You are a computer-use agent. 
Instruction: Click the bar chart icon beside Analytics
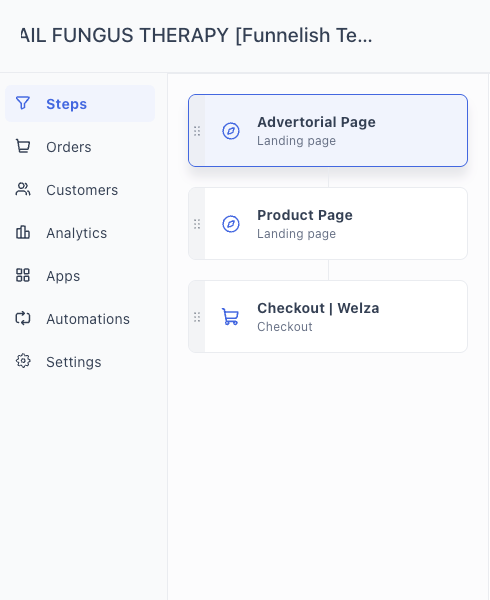click(23, 232)
